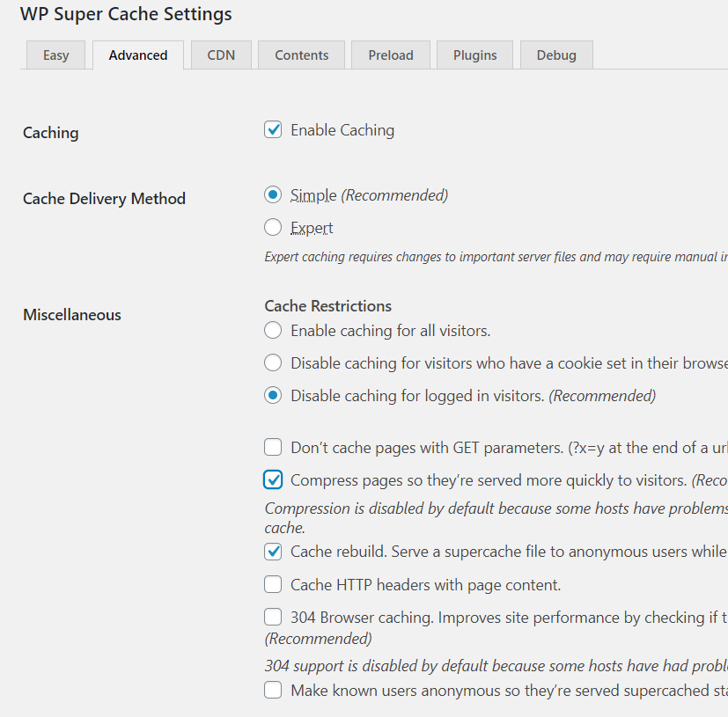Viewport: 728px width, 717px height.
Task: Toggle the Cache rebuild checkbox
Action: coord(273,552)
